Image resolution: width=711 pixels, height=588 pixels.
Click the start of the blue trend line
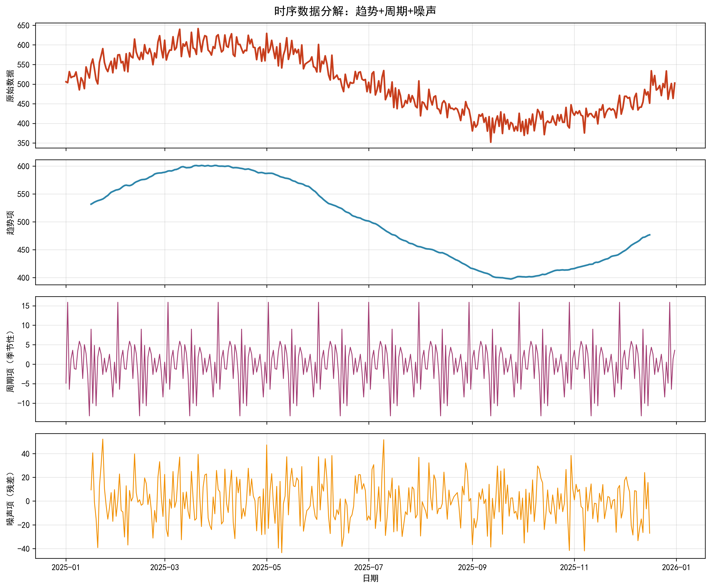coord(91,204)
